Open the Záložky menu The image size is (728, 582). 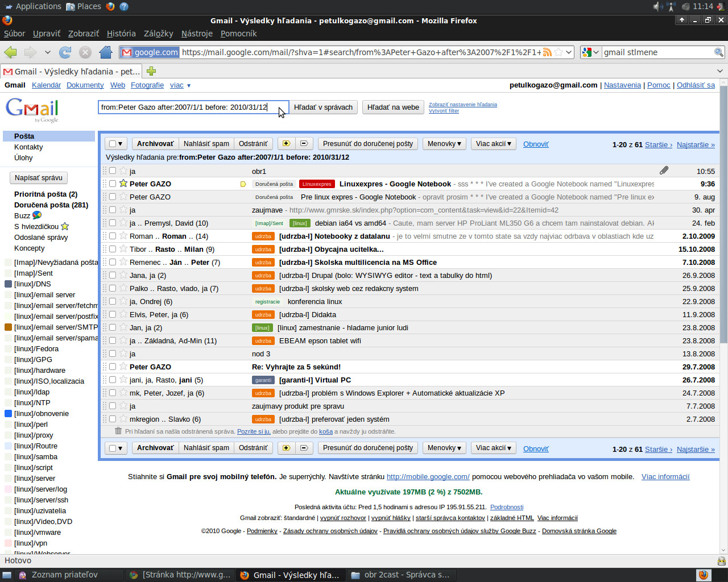click(x=158, y=34)
